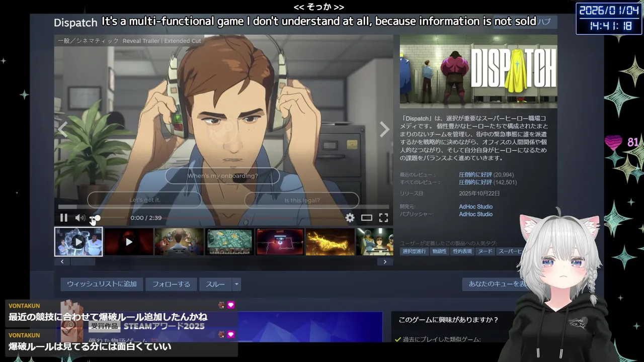The width and height of the screenshot is (644, 362).
Task: Open the office meeting screenshot thumbnail
Action: [x=179, y=242]
